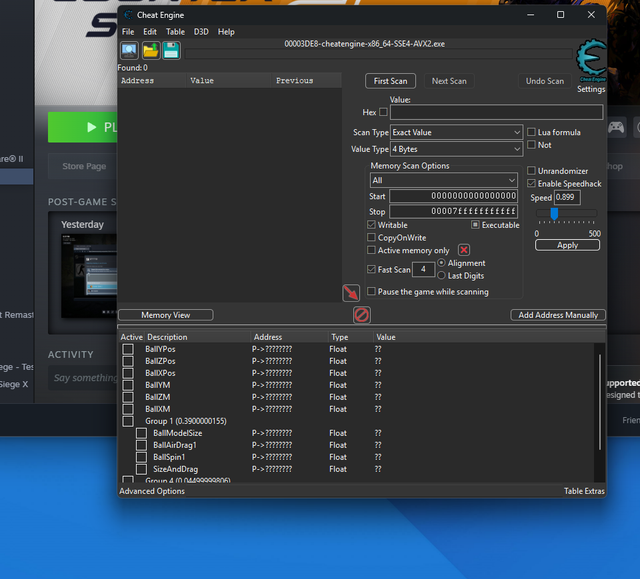Enable the Hex checkbox
The width and height of the screenshot is (640, 579).
point(382,113)
